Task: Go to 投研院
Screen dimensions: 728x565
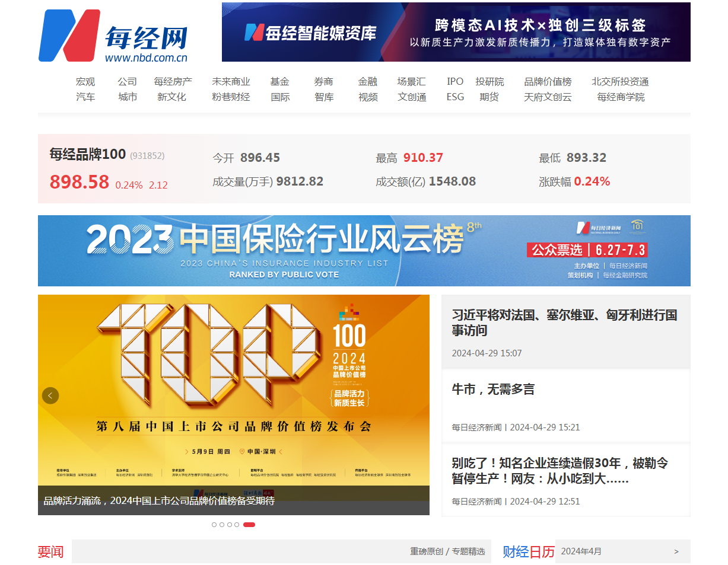Action: (x=489, y=82)
